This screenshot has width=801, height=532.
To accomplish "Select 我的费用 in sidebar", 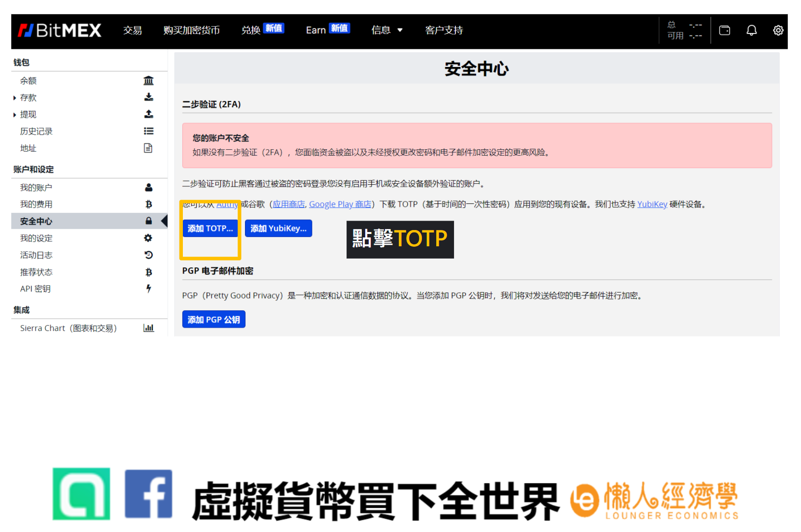I will coord(36,204).
